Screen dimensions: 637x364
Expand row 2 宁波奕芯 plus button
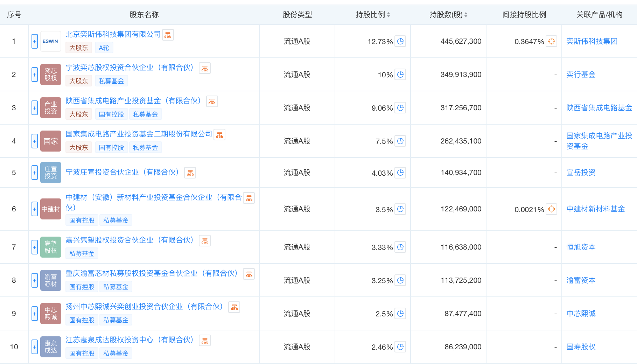[35, 75]
